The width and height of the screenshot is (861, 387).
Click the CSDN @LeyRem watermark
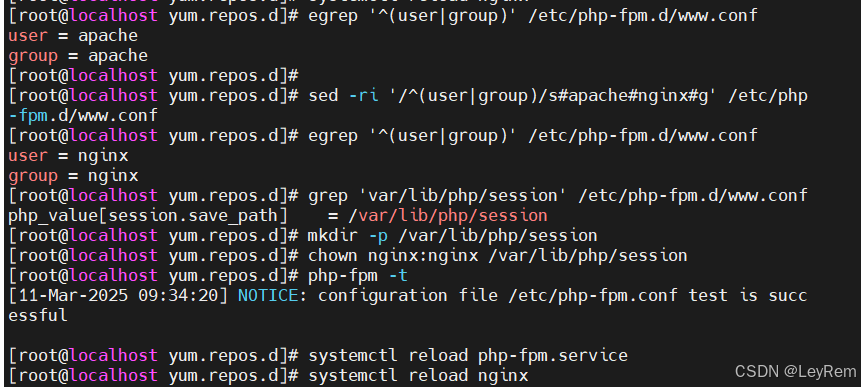[796, 372]
